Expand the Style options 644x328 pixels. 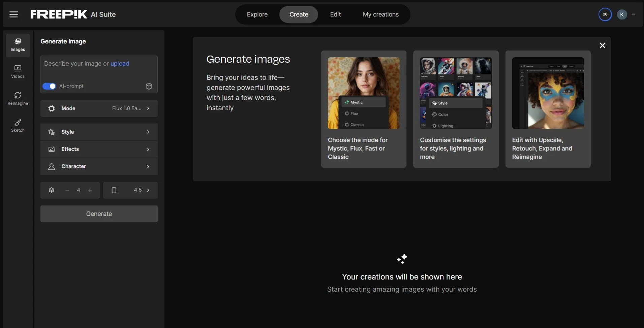[99, 132]
